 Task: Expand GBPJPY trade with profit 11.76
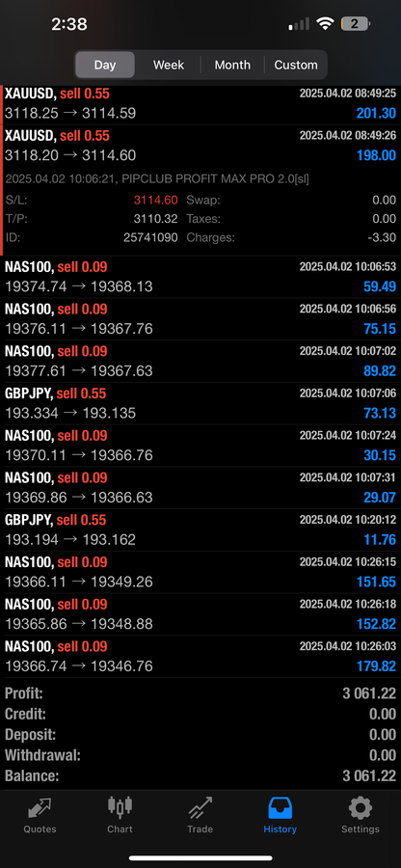click(x=200, y=529)
